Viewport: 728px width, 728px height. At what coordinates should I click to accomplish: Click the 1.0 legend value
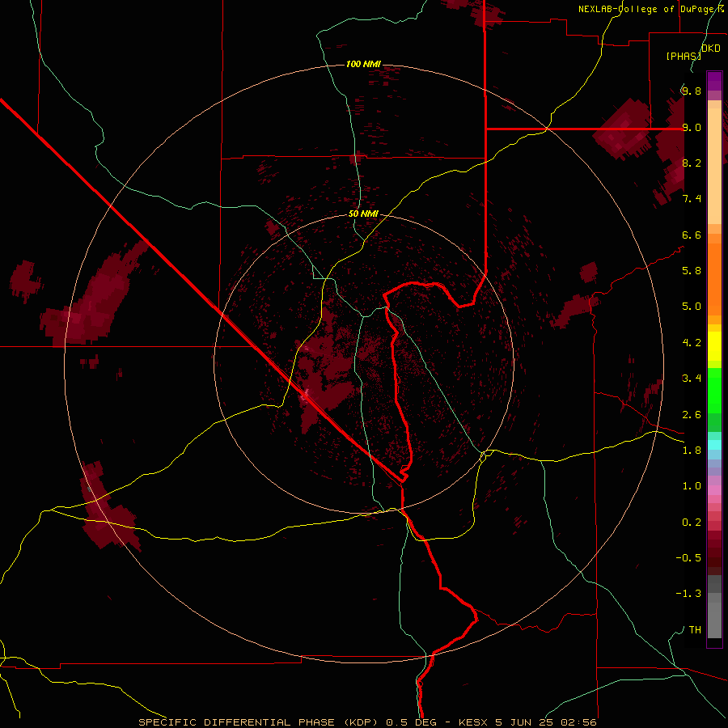coord(692,486)
